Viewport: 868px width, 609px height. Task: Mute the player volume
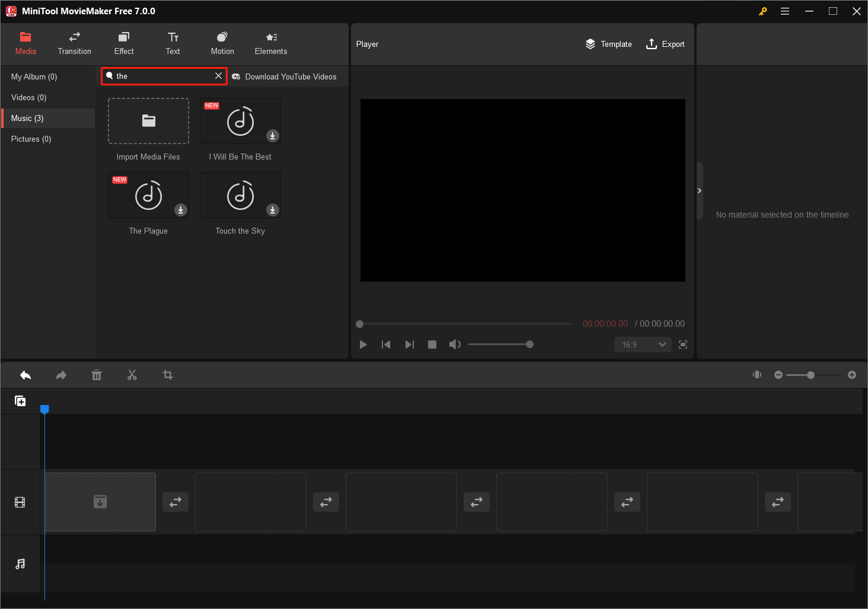coord(455,345)
